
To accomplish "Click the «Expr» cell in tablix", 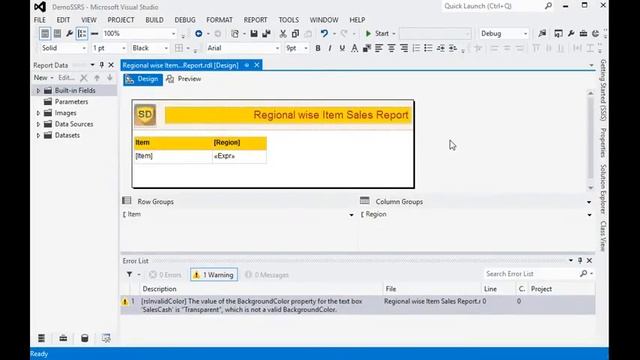I will tap(239, 156).
